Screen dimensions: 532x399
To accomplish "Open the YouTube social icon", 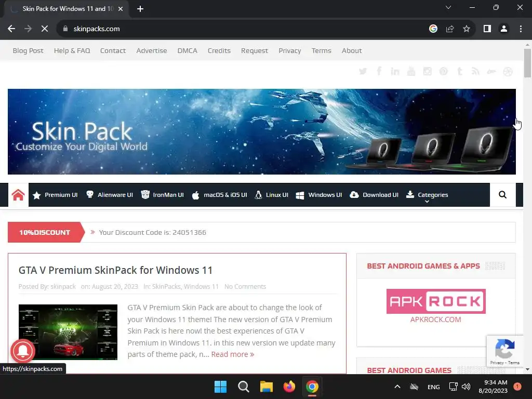I will [x=411, y=71].
